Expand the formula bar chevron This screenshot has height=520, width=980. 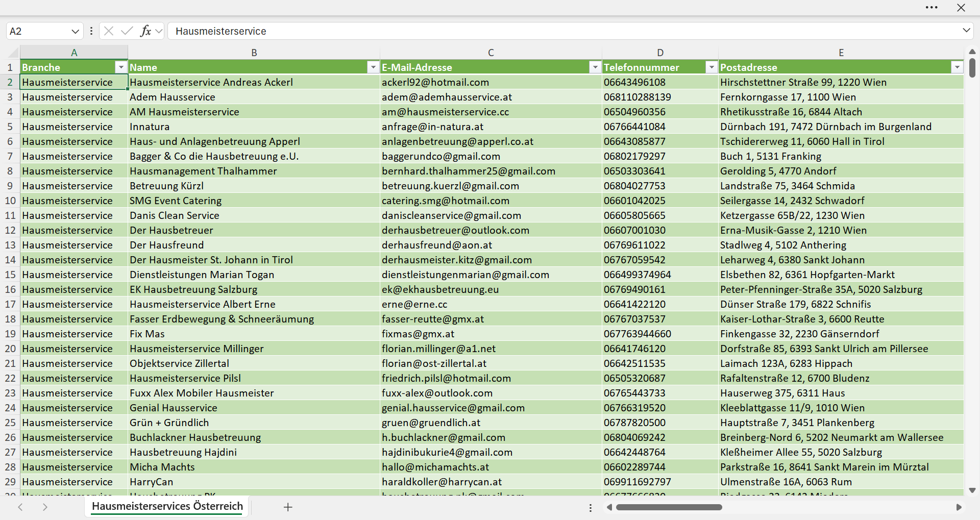(x=966, y=31)
